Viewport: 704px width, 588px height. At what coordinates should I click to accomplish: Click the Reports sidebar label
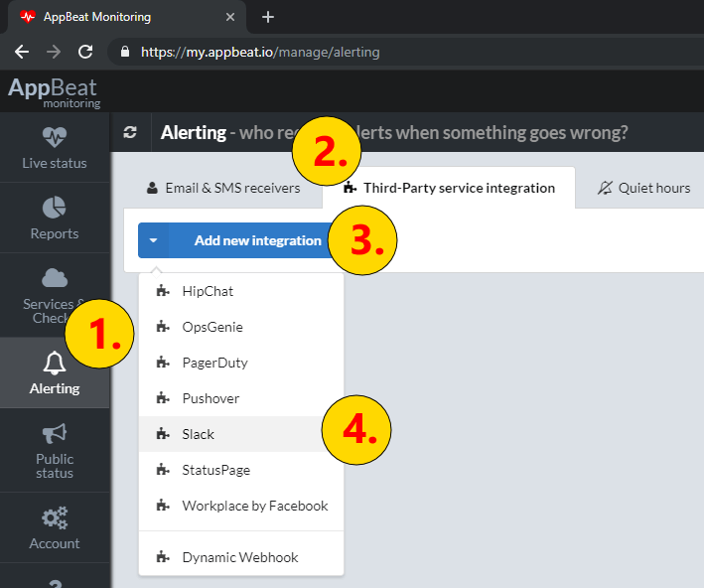(x=55, y=233)
